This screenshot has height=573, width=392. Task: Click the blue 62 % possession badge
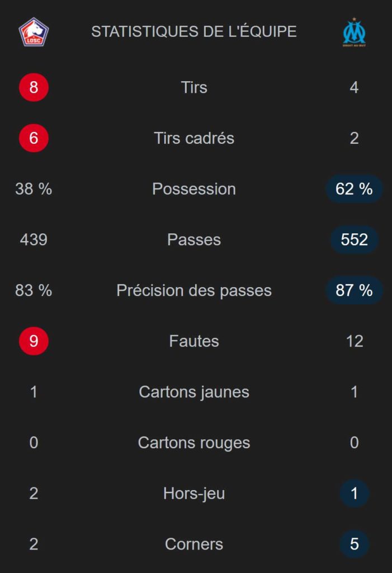(x=354, y=189)
